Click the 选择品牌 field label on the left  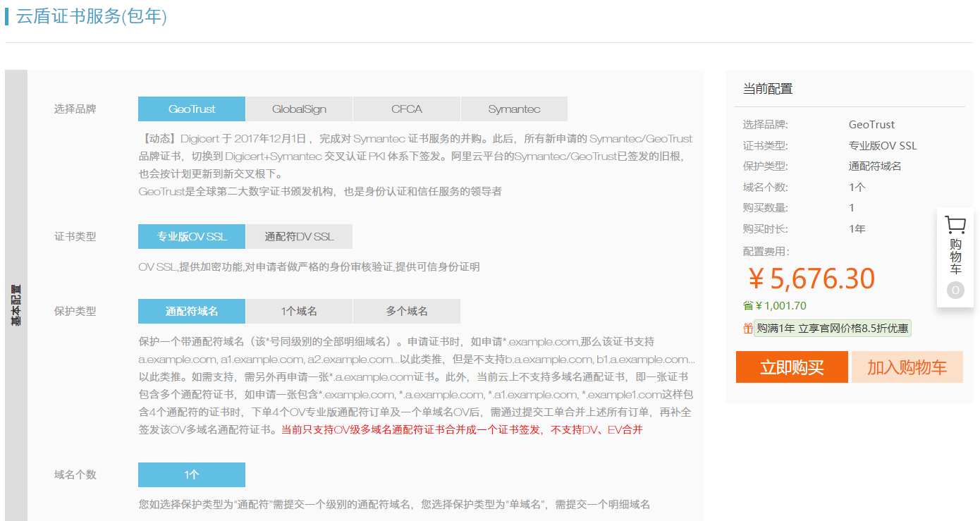pyautogui.click(x=75, y=109)
